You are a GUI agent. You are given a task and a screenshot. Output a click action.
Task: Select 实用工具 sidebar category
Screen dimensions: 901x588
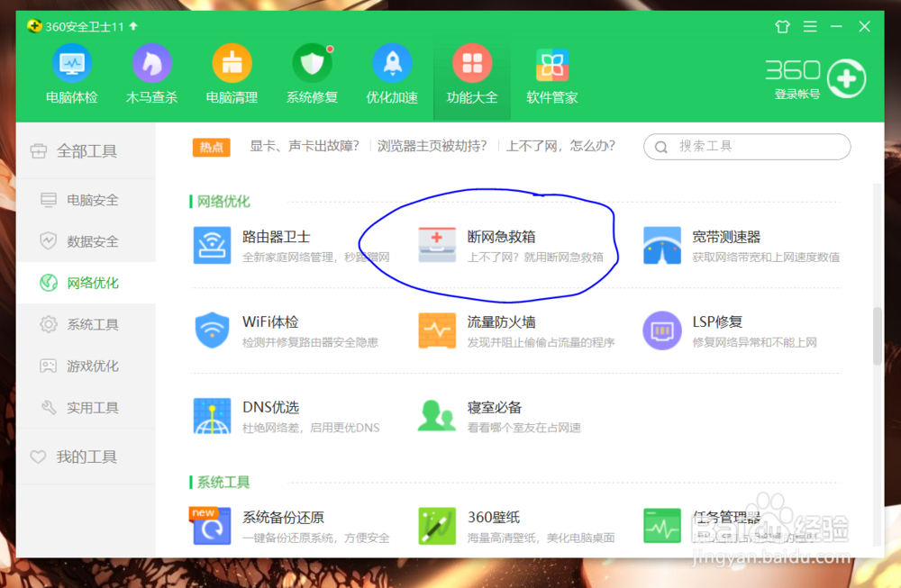(x=86, y=408)
